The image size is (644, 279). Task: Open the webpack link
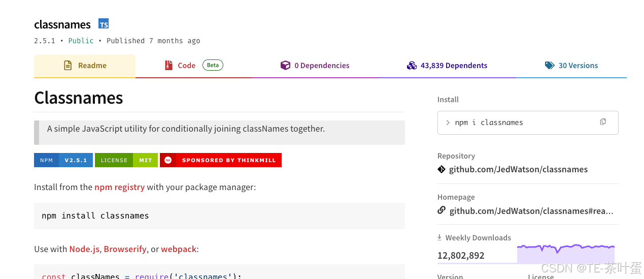tap(179, 249)
